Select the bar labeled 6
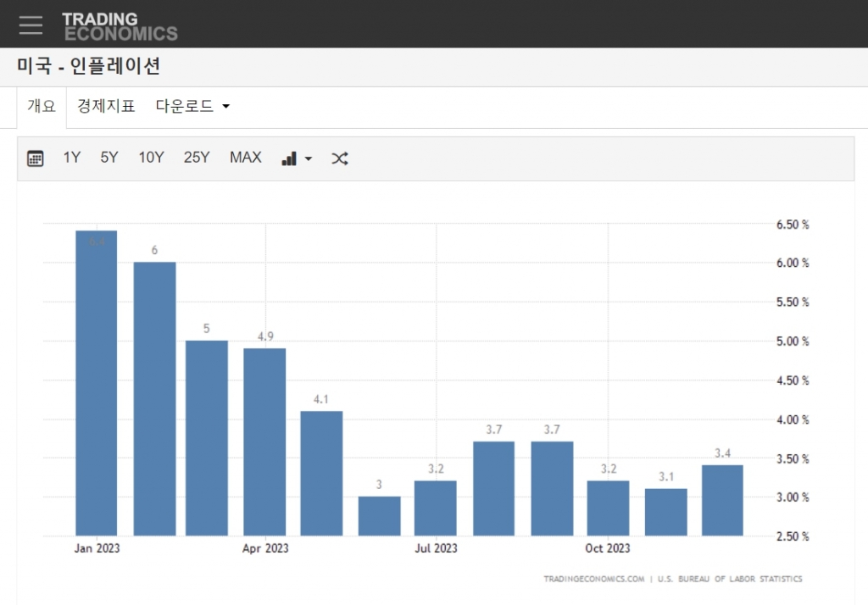The height and width of the screenshot is (605, 868). pos(154,398)
